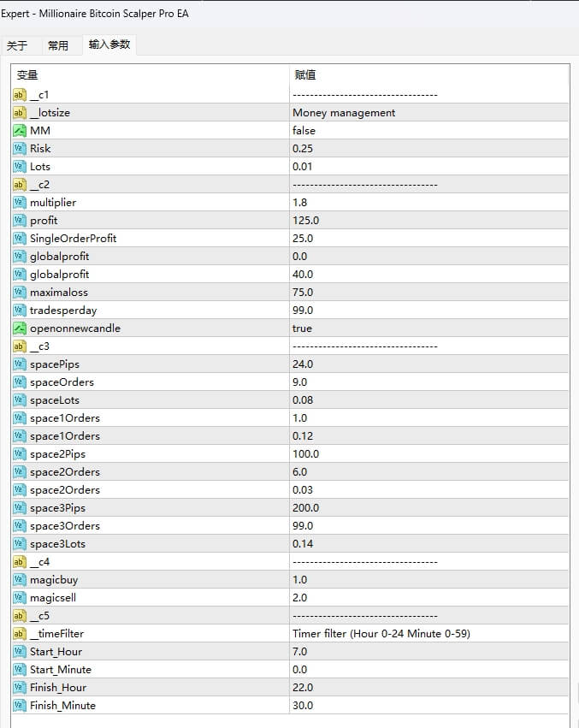Select the Start_Minute variable name
Viewport: 579px width, 728px height.
pyautogui.click(x=61, y=670)
